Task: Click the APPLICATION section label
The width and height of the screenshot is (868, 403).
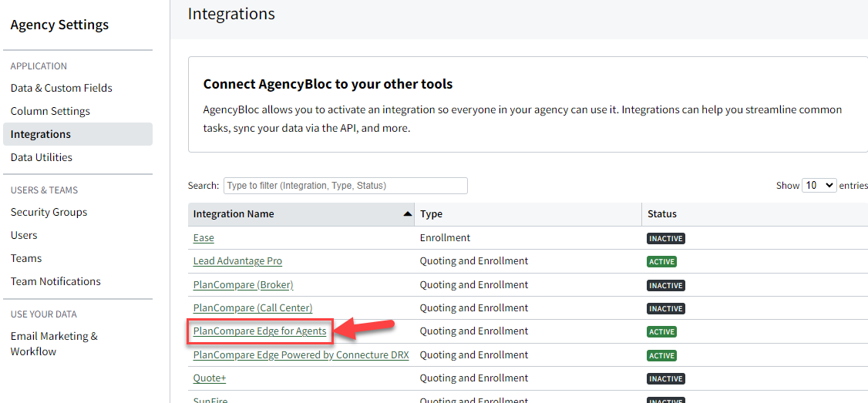Action: (x=39, y=66)
